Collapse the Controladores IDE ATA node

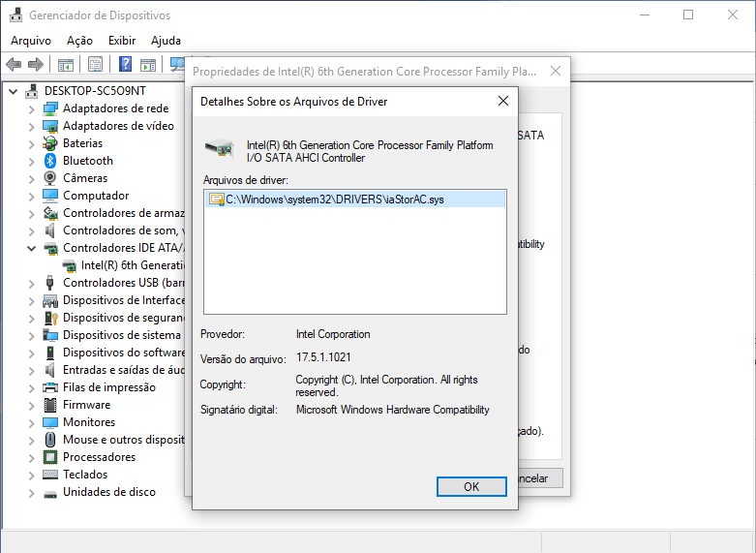click(31, 249)
